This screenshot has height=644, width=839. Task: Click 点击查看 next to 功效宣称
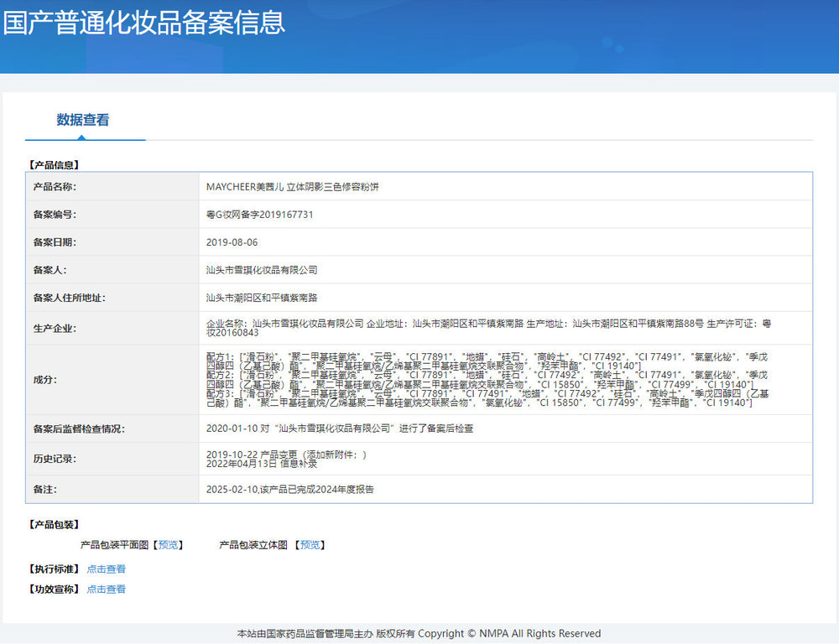pos(106,589)
